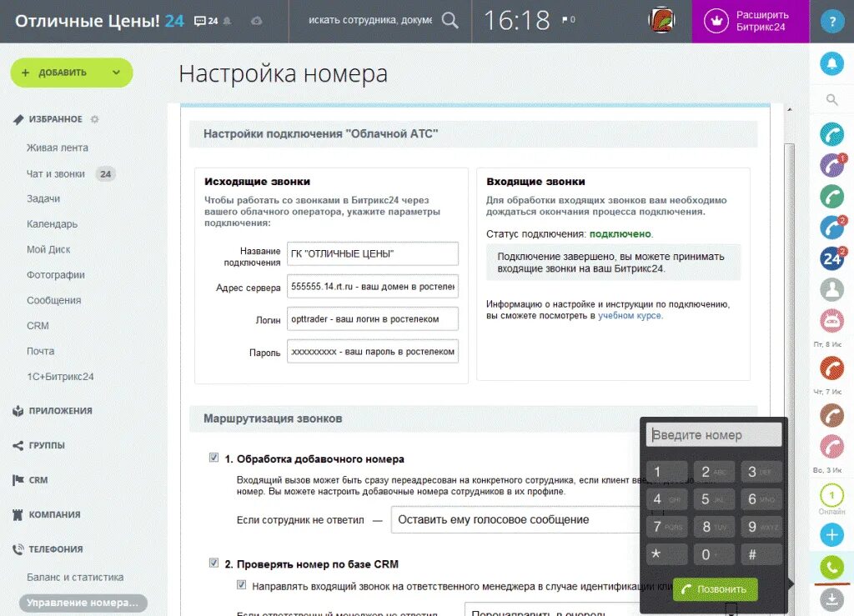Focus the Введите номер dialer input
The width and height of the screenshot is (854, 616).
pos(714,435)
